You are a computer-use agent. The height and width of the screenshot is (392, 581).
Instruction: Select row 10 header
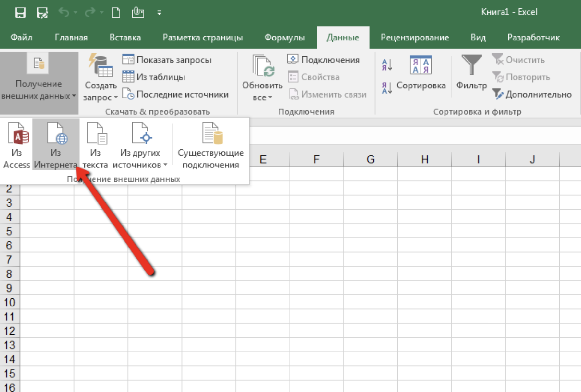pos(10,302)
